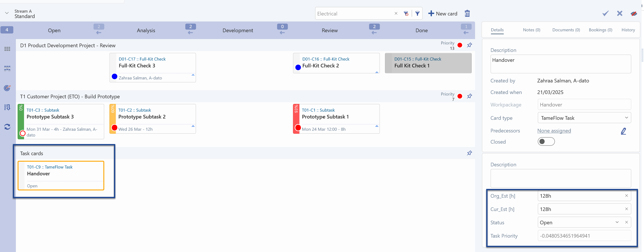Open the Documents (0) tab
Image resolution: width=644 pixels, height=252 pixels.
[566, 30]
